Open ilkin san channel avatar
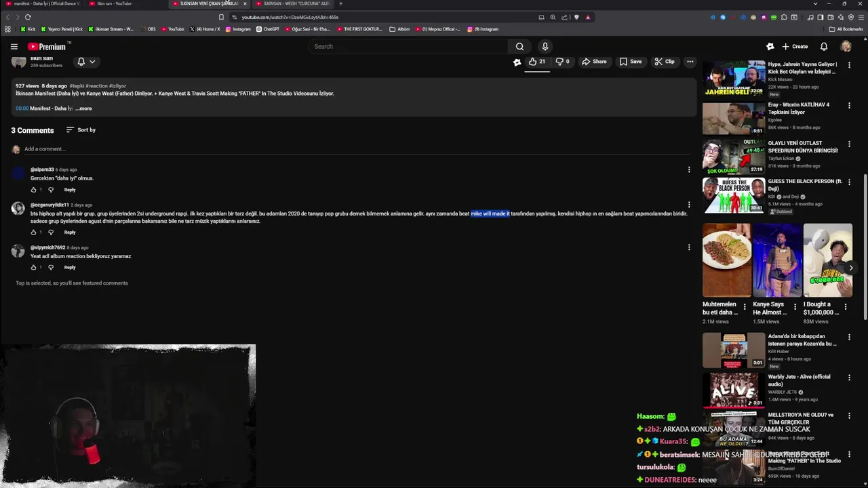 click(18, 62)
